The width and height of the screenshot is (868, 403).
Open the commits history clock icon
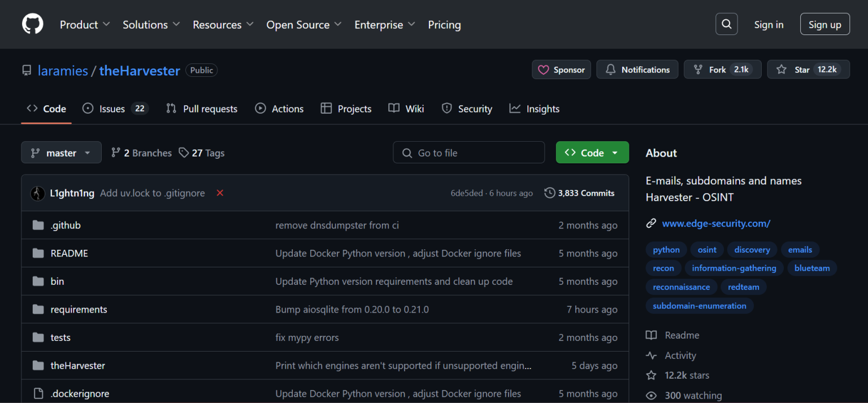549,193
